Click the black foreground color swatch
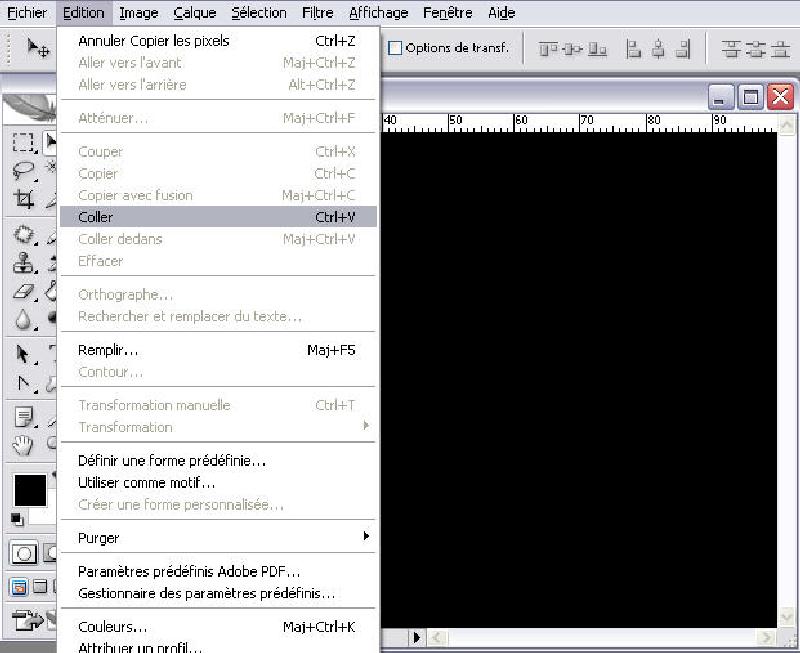The height and width of the screenshot is (653, 800). pyautogui.click(x=30, y=490)
